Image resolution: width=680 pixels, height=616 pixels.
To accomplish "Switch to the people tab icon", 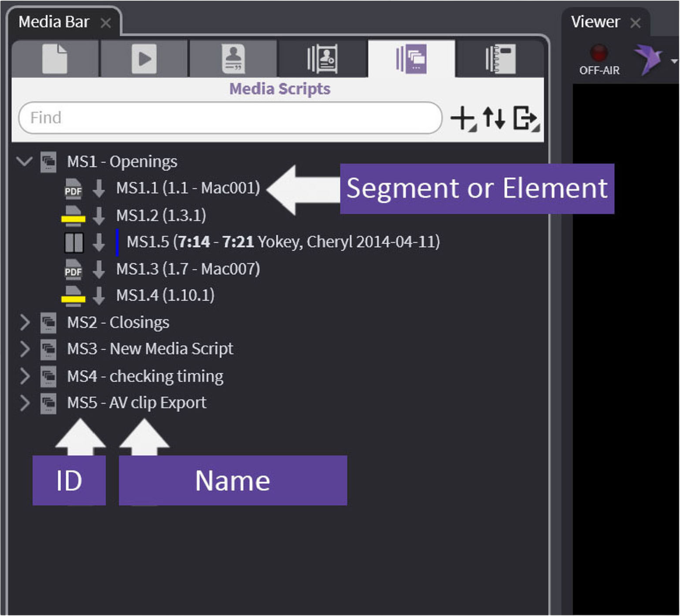I will click(x=233, y=59).
